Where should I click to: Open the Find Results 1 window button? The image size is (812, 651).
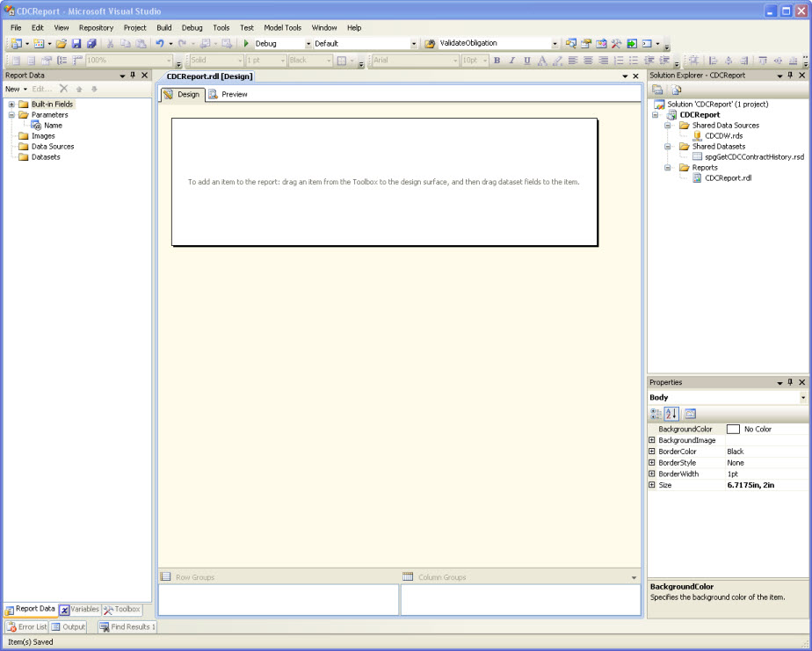pos(127,626)
